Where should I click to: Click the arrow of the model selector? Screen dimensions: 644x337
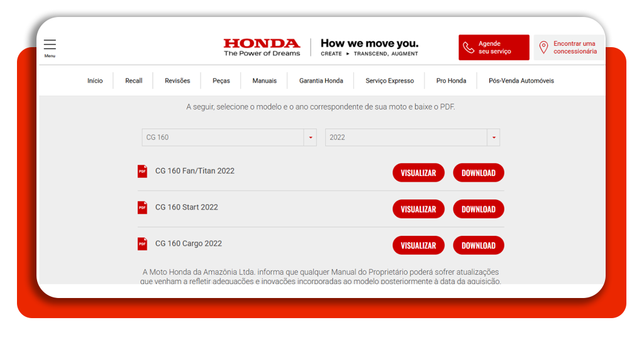click(x=311, y=138)
